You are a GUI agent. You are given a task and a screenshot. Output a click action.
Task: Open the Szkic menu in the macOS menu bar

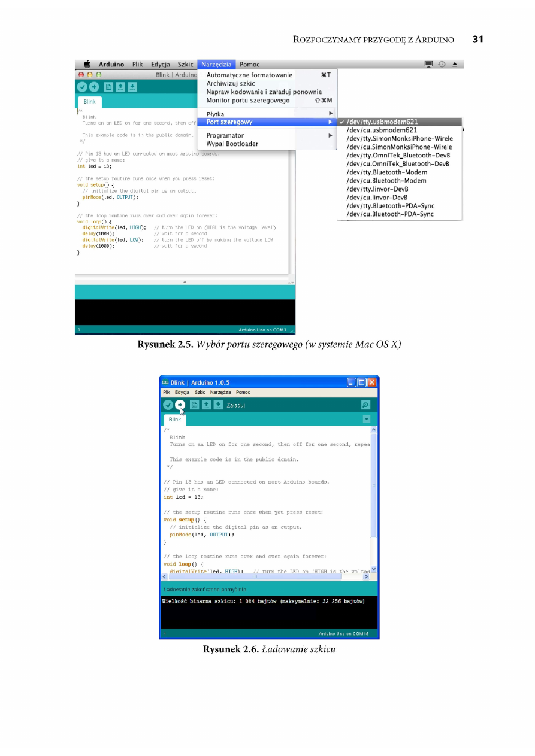coord(185,65)
